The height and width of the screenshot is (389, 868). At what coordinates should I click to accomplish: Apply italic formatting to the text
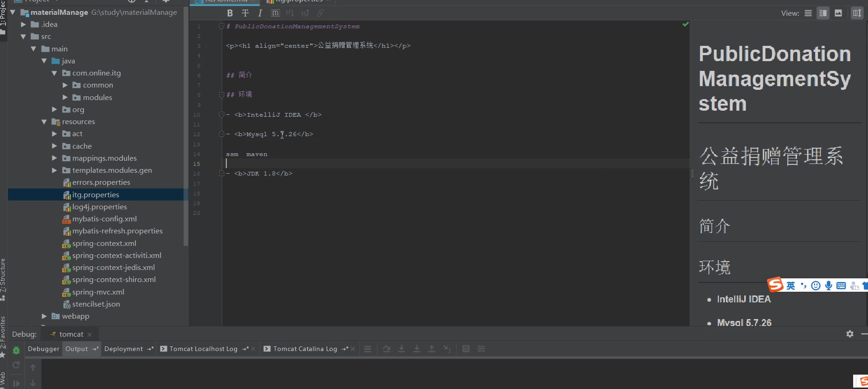260,13
